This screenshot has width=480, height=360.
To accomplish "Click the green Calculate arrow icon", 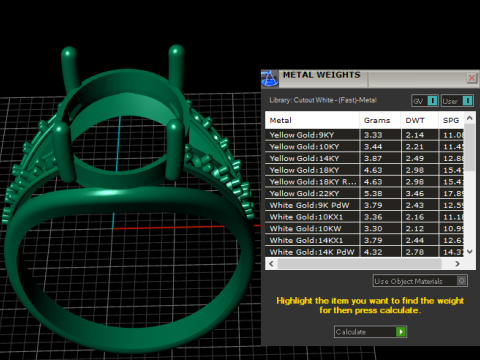I will 401,332.
